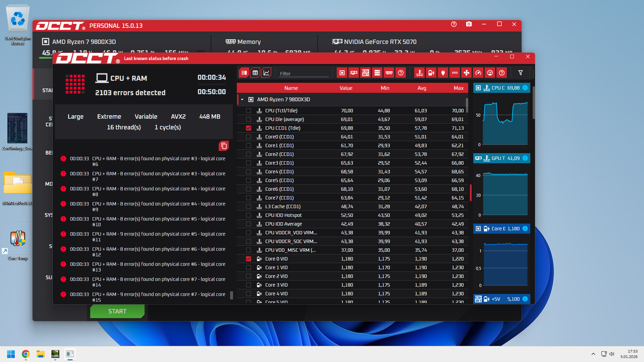Sort the table by the Avg column
This screenshot has width=644, height=362.
422,88
